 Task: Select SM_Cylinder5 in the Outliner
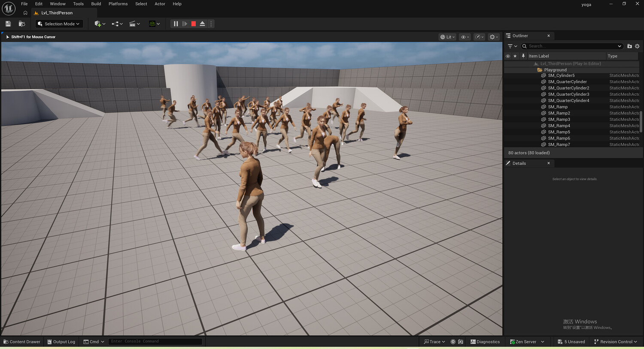(561, 75)
